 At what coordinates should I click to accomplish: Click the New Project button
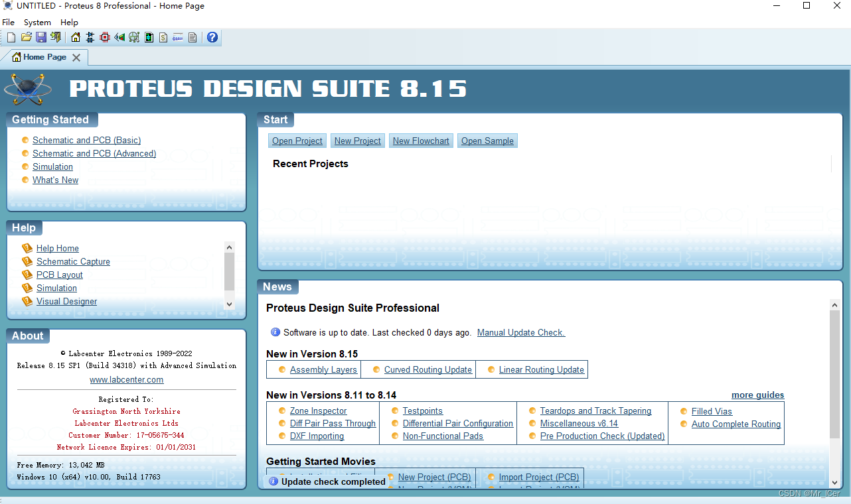pyautogui.click(x=358, y=141)
